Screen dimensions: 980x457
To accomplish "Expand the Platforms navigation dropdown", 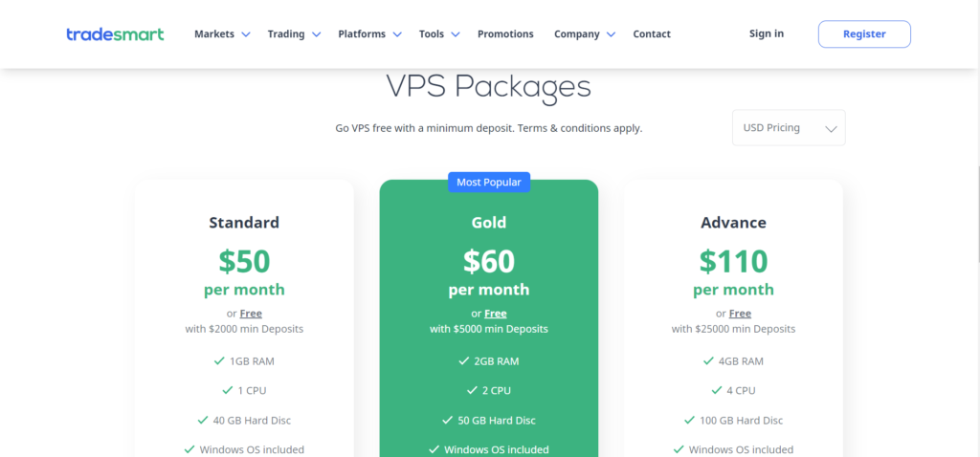I will pos(369,34).
